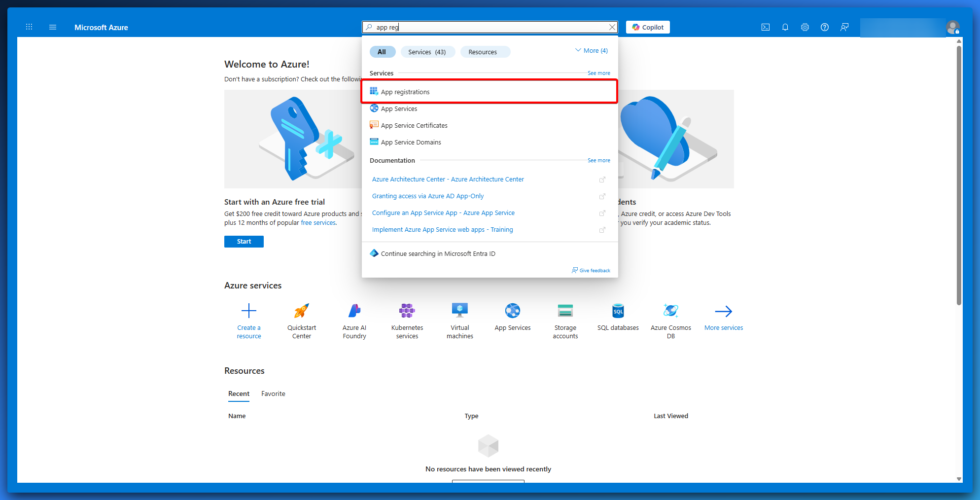This screenshot has height=500, width=980.
Task: Select the All filter pill
Action: (382, 52)
